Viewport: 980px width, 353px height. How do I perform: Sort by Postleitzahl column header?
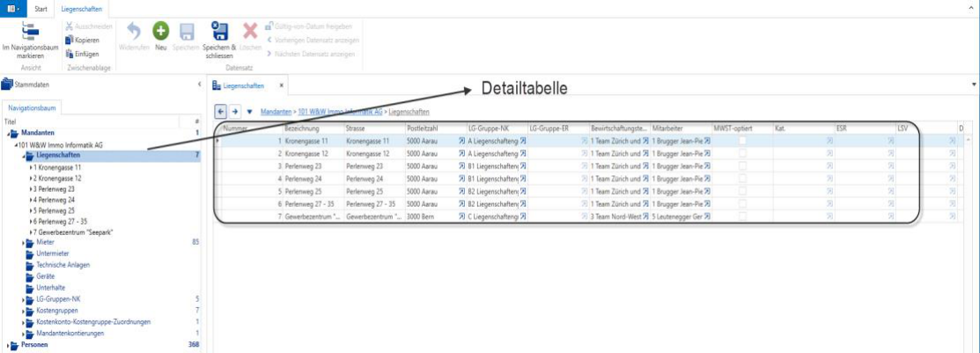coord(434,128)
